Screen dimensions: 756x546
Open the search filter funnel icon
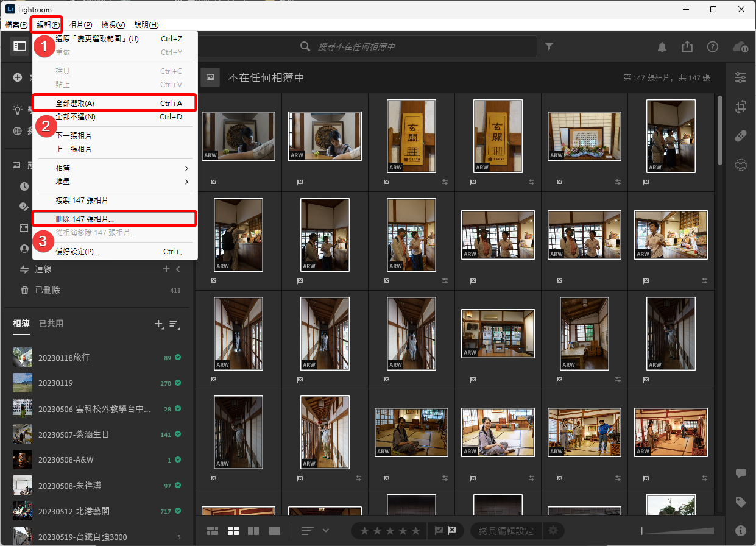549,46
